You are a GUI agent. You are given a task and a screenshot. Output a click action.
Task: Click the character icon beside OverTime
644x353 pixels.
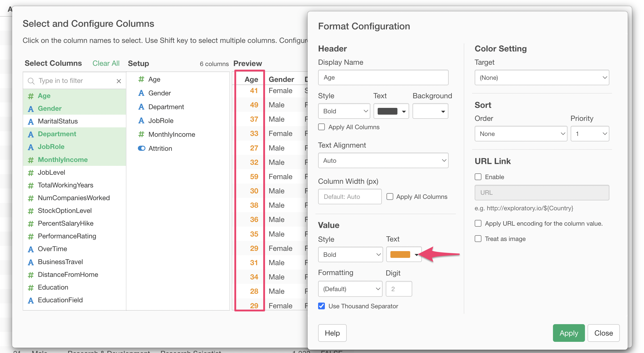(x=31, y=249)
